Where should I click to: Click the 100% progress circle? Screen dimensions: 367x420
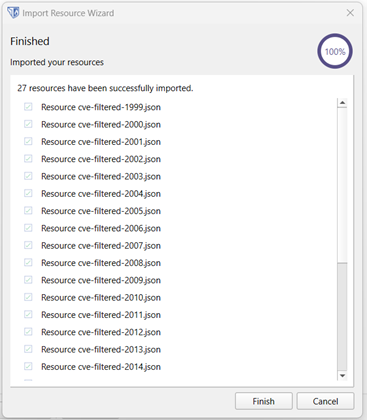(x=335, y=51)
